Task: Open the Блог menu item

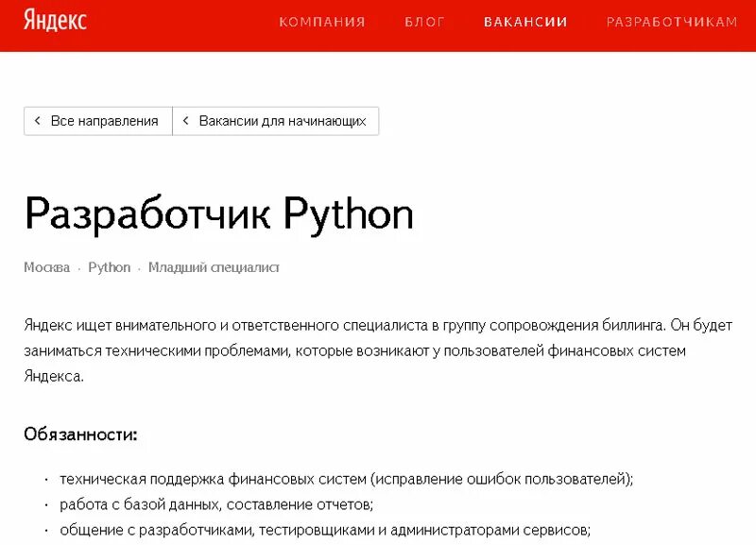Action: 424,22
